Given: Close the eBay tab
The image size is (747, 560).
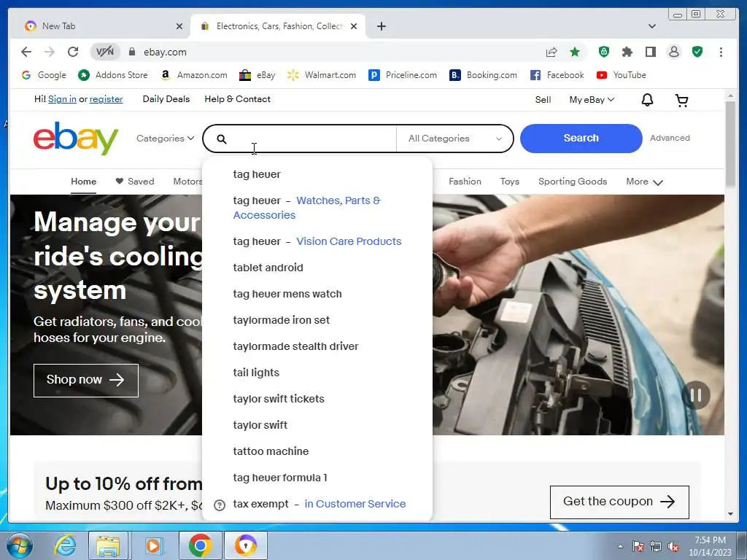Looking at the screenshot, I should click(354, 26).
